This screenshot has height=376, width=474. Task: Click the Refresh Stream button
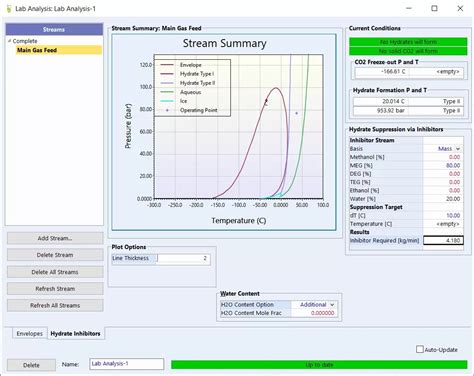[55, 289]
